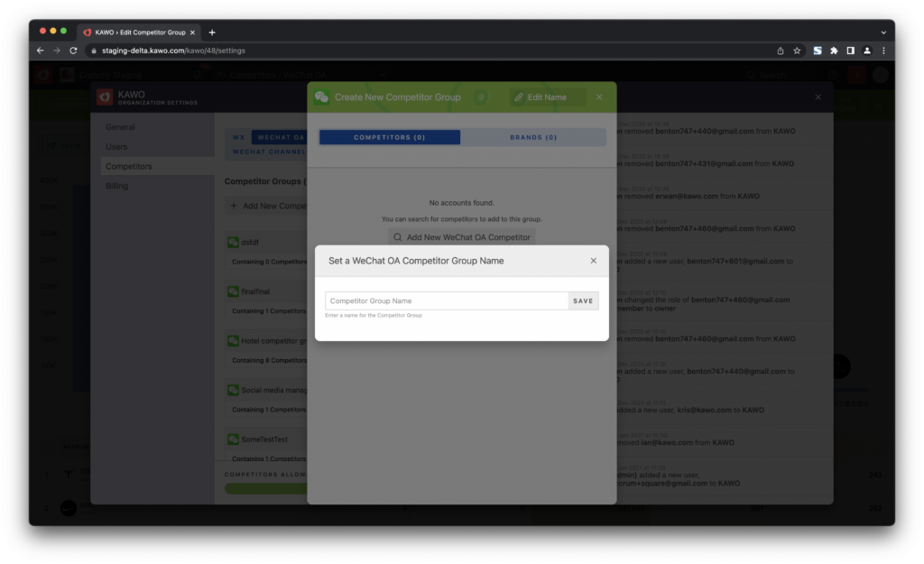Click the browser forward arrow
The image size is (924, 564).
point(57,51)
